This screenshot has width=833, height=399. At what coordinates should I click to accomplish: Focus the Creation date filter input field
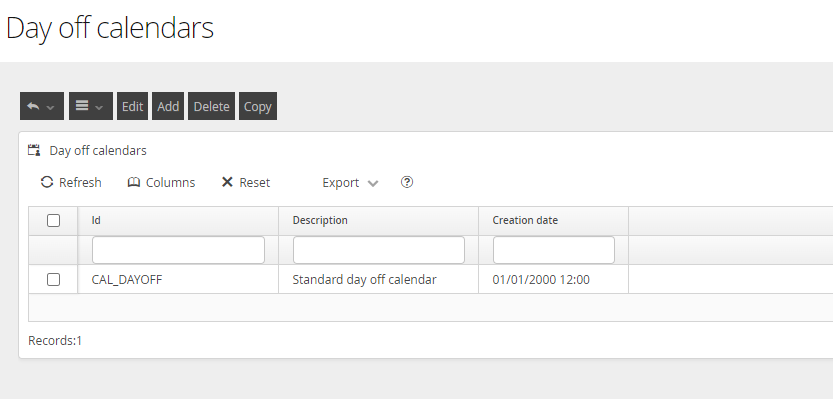pos(554,250)
